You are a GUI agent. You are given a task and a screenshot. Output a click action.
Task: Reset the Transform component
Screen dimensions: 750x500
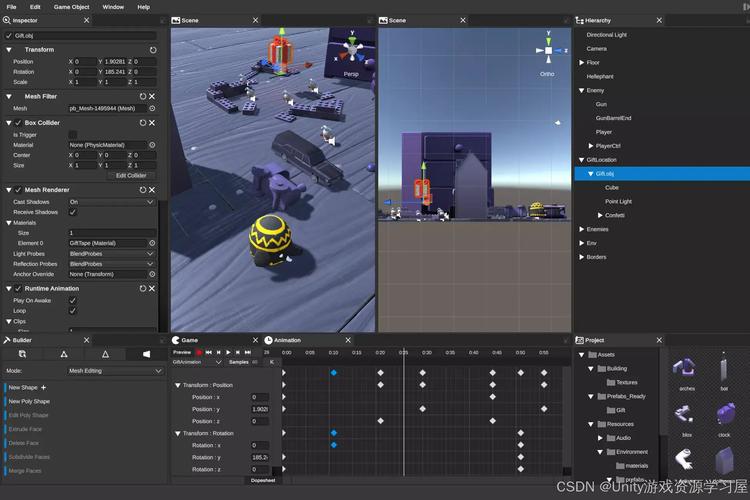[x=153, y=49]
